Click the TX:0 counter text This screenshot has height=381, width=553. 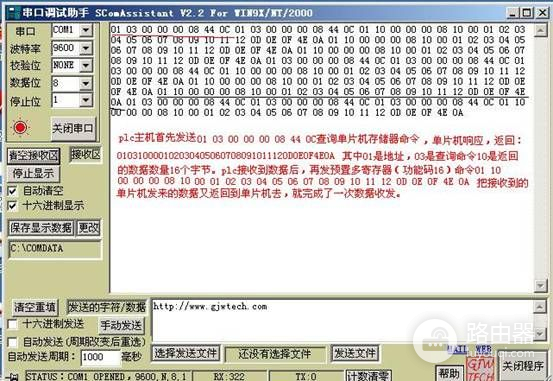[305, 376]
